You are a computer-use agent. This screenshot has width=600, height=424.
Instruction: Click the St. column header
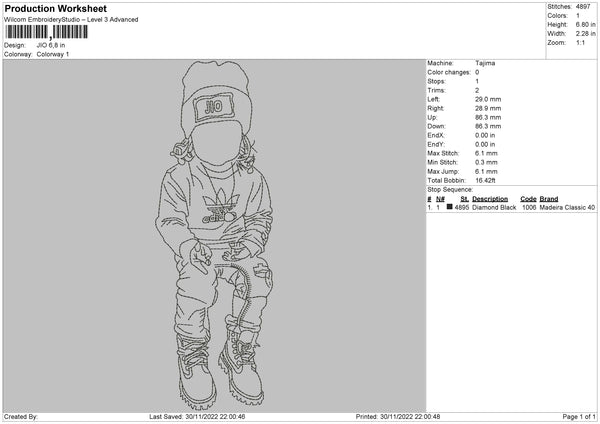tap(465, 199)
